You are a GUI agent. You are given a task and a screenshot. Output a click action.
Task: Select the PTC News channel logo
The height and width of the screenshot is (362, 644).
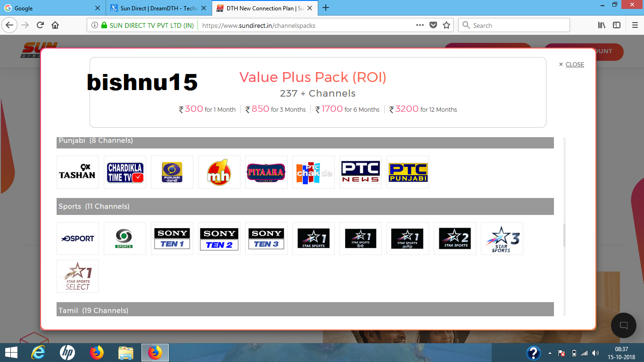[361, 172]
